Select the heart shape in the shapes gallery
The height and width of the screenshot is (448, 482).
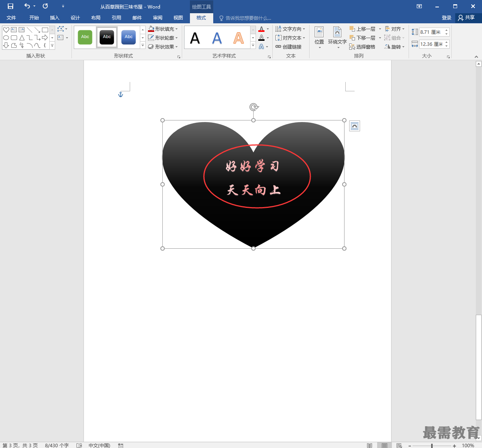tap(6, 30)
